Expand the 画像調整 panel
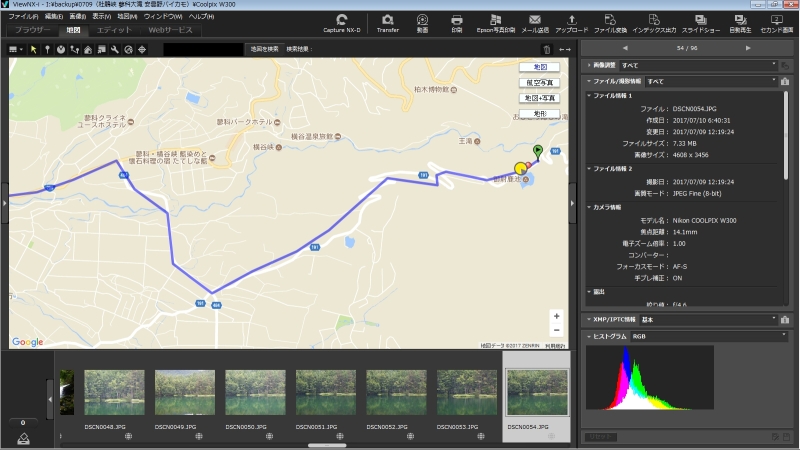 click(589, 65)
